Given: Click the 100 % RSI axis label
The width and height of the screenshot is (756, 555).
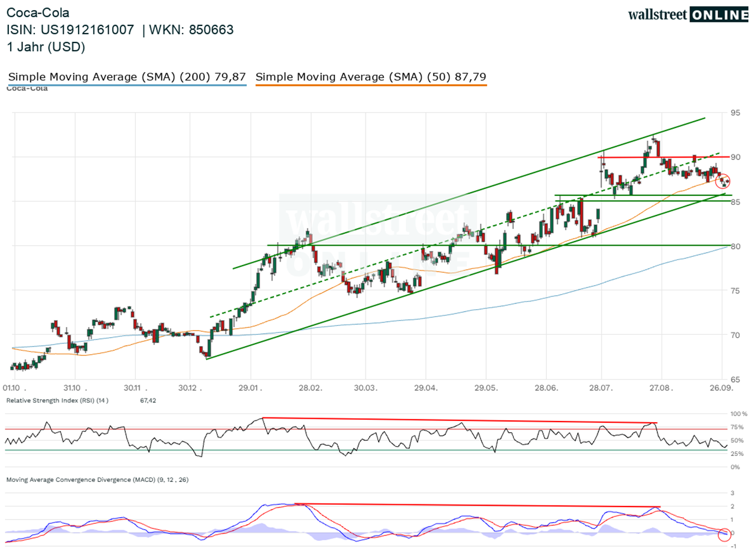Looking at the screenshot, I should tap(738, 414).
